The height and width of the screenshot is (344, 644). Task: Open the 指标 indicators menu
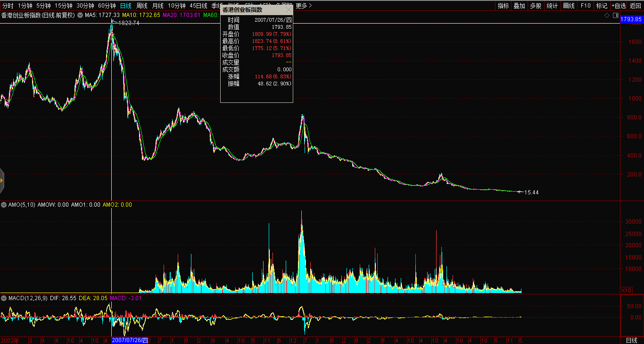(x=503, y=6)
